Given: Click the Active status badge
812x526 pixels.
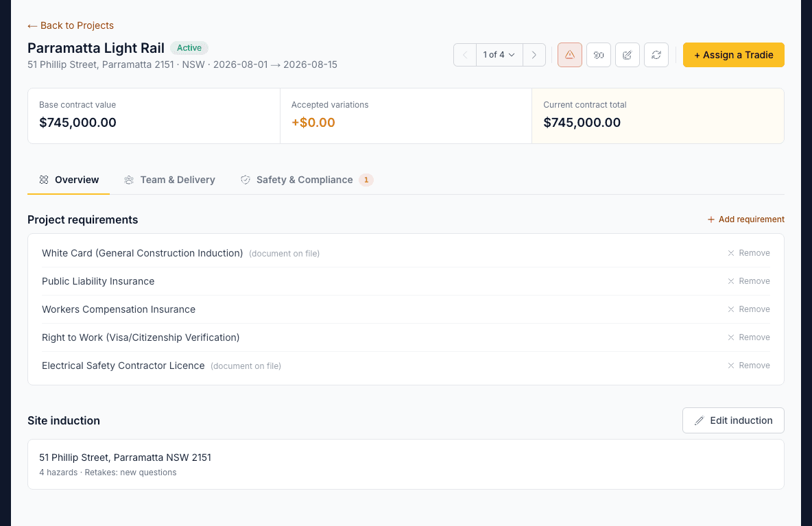Looking at the screenshot, I should [189, 48].
